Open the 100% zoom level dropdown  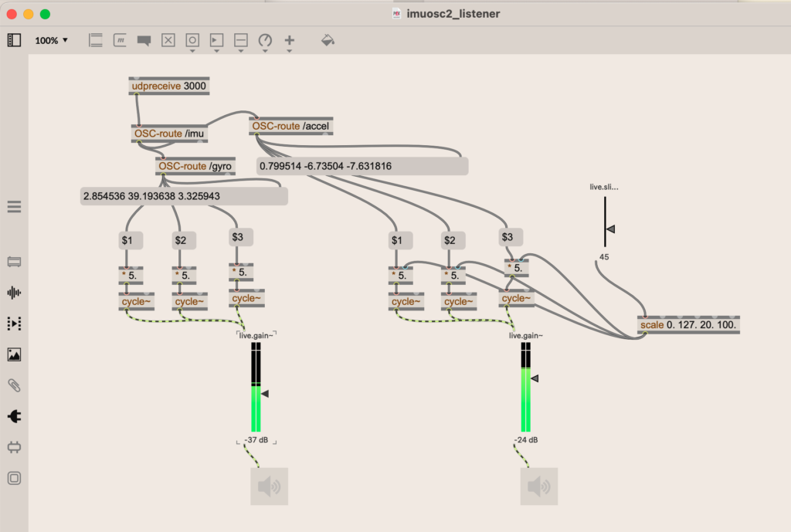click(x=51, y=40)
